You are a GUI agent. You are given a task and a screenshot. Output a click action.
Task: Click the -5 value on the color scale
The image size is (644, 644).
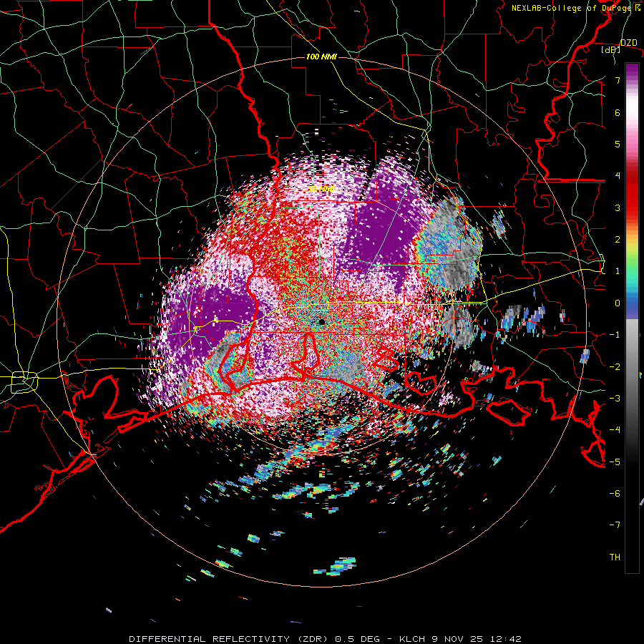pyautogui.click(x=615, y=462)
